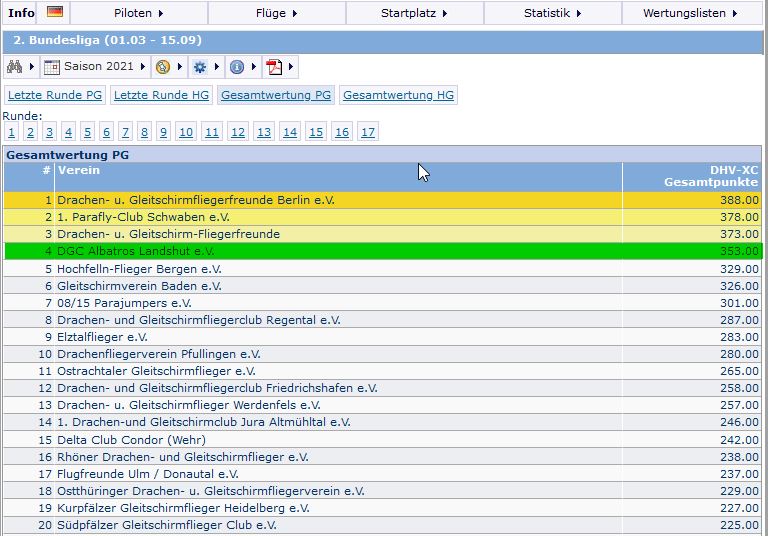Switch to Letzte Runde PG tab
768x536 pixels.
55,95
